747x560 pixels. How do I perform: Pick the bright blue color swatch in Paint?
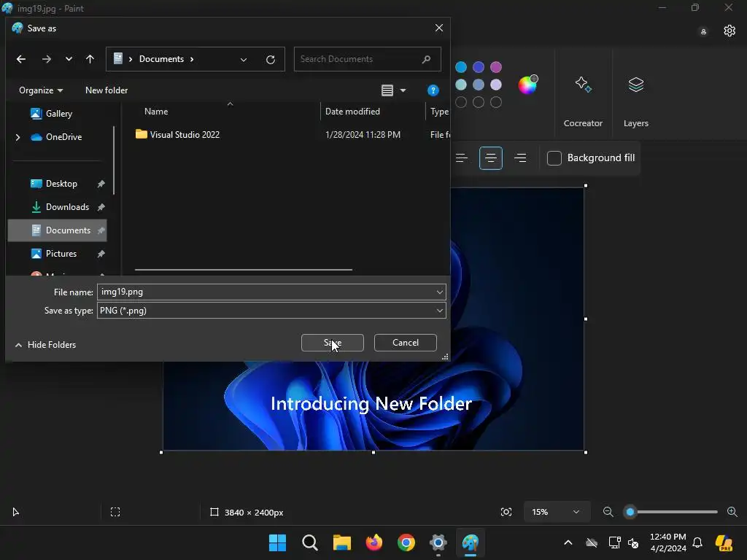tap(461, 67)
